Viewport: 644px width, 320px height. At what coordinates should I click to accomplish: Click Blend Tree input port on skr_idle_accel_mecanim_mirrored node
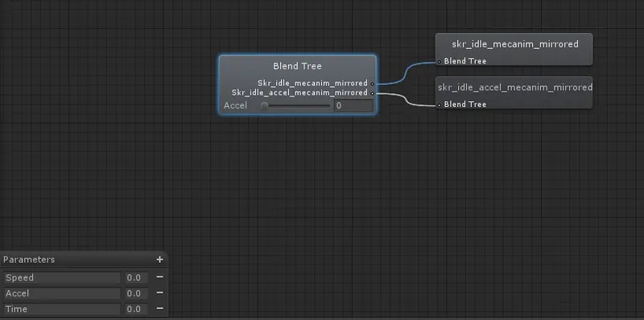pyautogui.click(x=439, y=105)
